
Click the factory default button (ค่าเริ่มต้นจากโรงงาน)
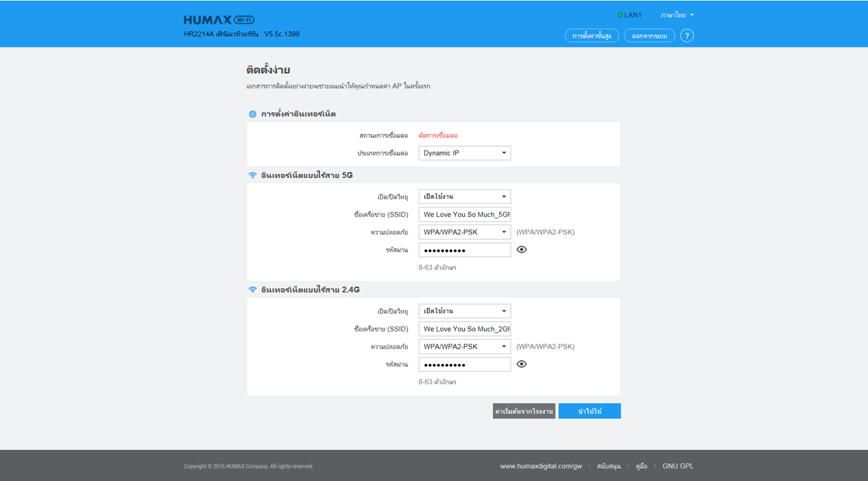(524, 411)
